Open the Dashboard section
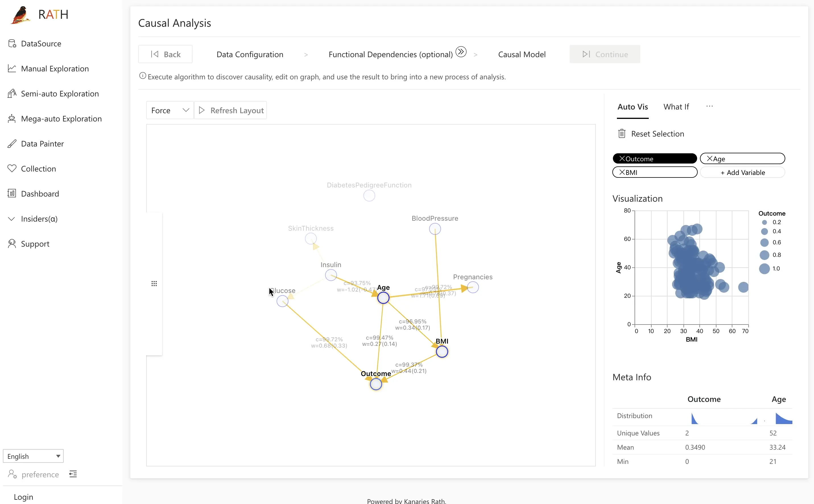This screenshot has height=504, width=814. pos(40,194)
